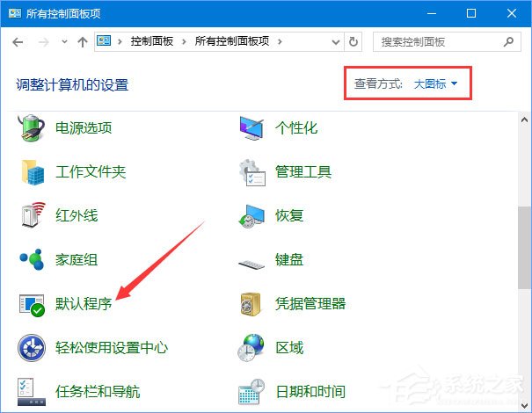The image size is (532, 413).
Task: Expand the address bar history dropdown
Action: pyautogui.click(x=335, y=41)
